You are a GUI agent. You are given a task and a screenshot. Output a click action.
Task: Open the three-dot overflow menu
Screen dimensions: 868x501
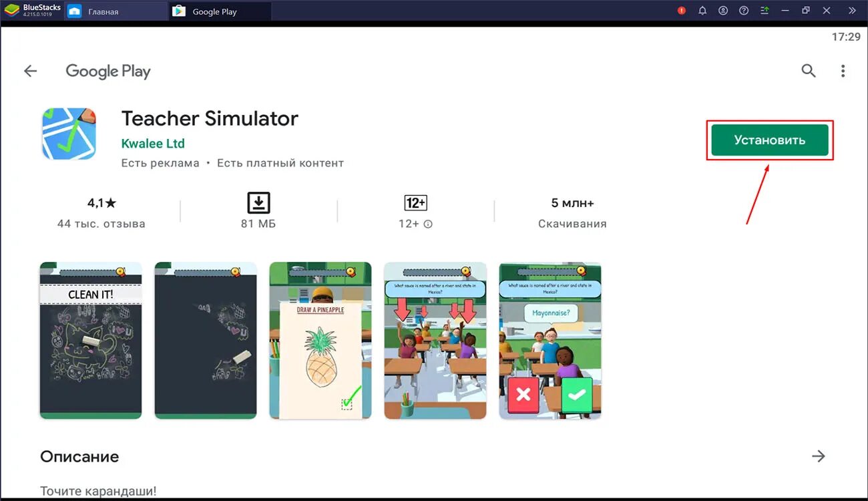click(843, 71)
